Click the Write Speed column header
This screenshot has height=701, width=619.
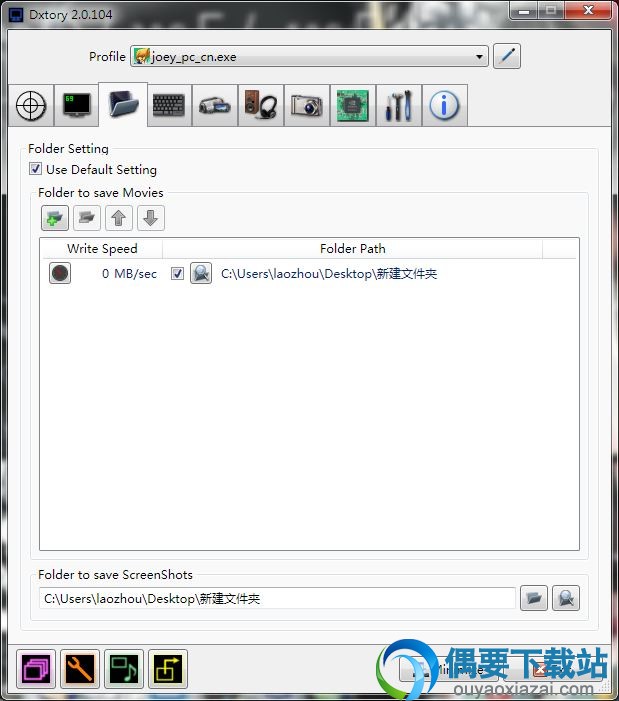pyautogui.click(x=102, y=249)
